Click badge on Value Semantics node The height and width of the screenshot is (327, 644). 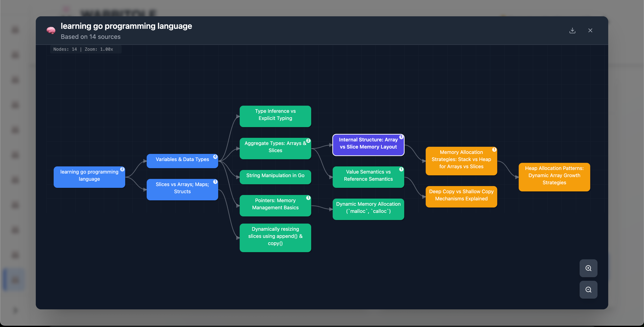(x=401, y=169)
